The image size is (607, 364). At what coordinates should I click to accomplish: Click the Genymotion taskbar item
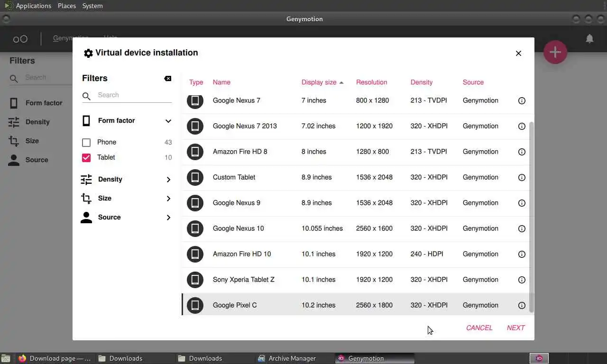[375, 358]
